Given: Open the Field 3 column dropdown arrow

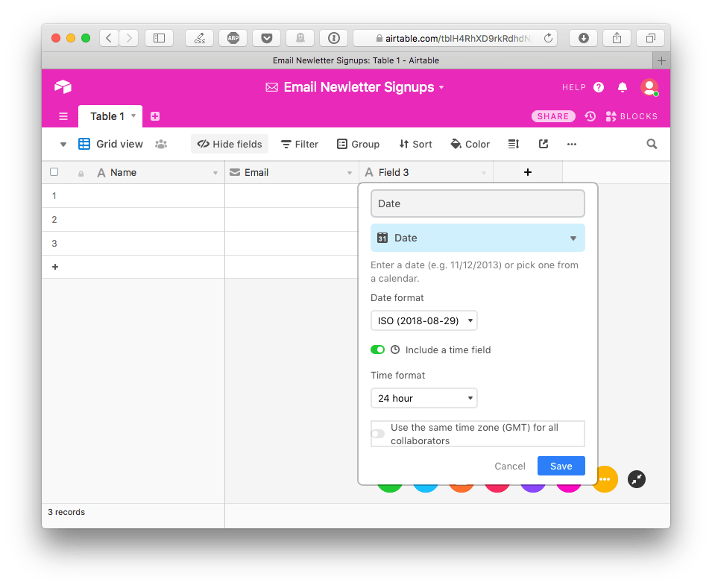Looking at the screenshot, I should 484,173.
